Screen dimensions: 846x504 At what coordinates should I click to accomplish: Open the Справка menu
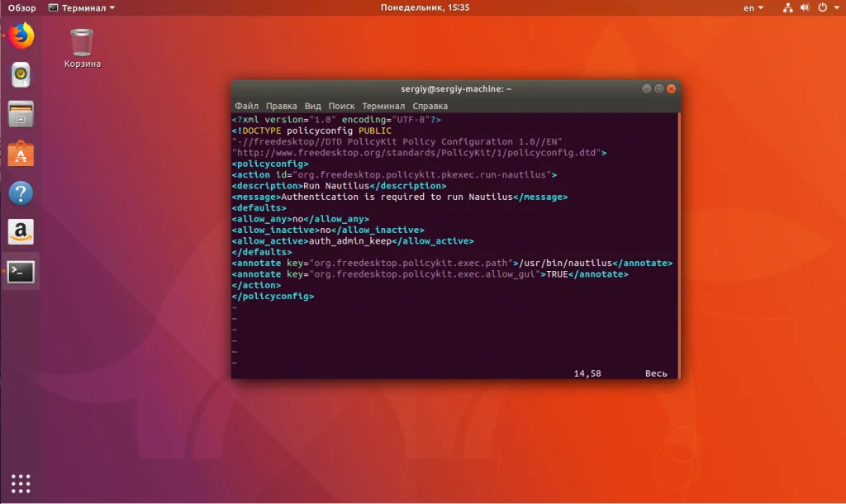[430, 106]
